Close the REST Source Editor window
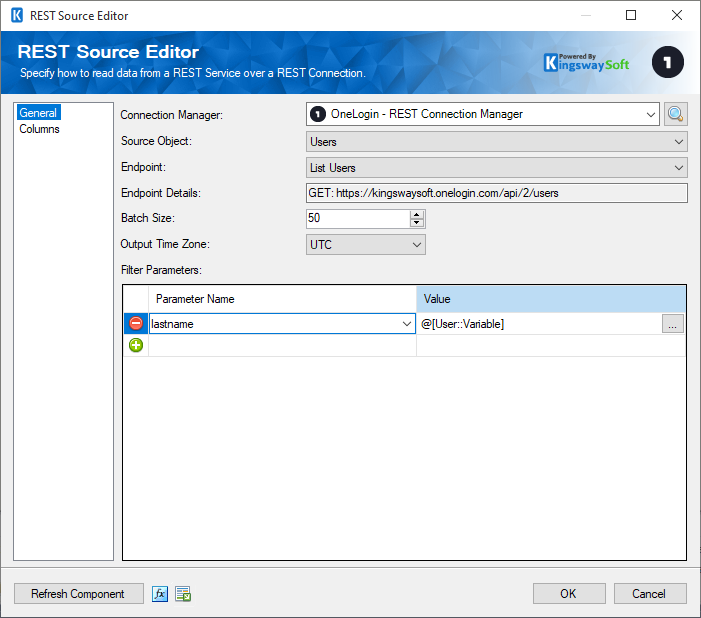 click(x=677, y=15)
